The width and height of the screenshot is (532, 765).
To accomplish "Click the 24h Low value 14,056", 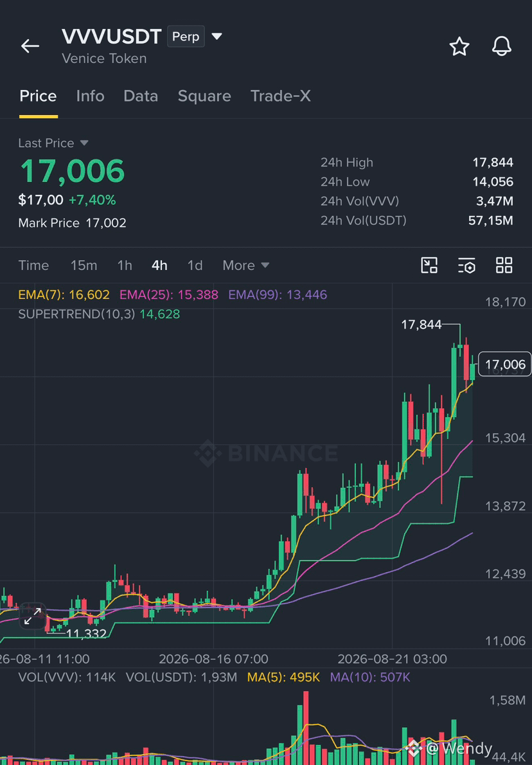I will coord(493,182).
